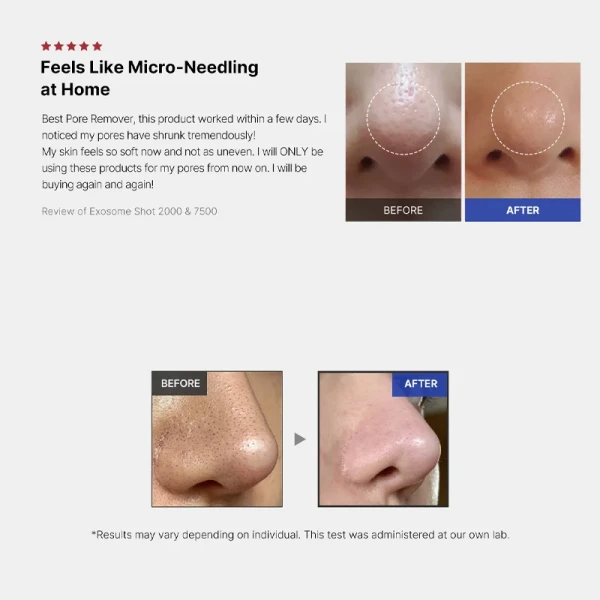This screenshot has width=600, height=600.
Task: Open the lower before blackhead nose photo
Action: pos(217,439)
